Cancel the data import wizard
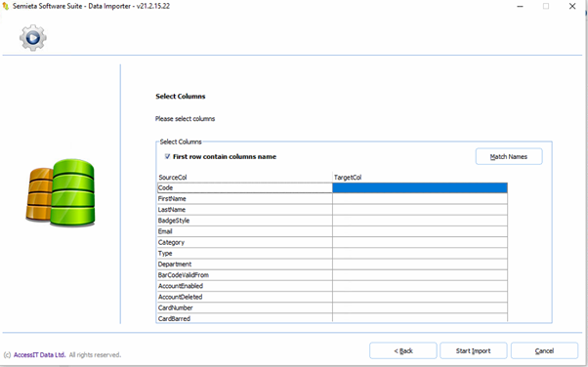The width and height of the screenshot is (588, 367). (544, 350)
